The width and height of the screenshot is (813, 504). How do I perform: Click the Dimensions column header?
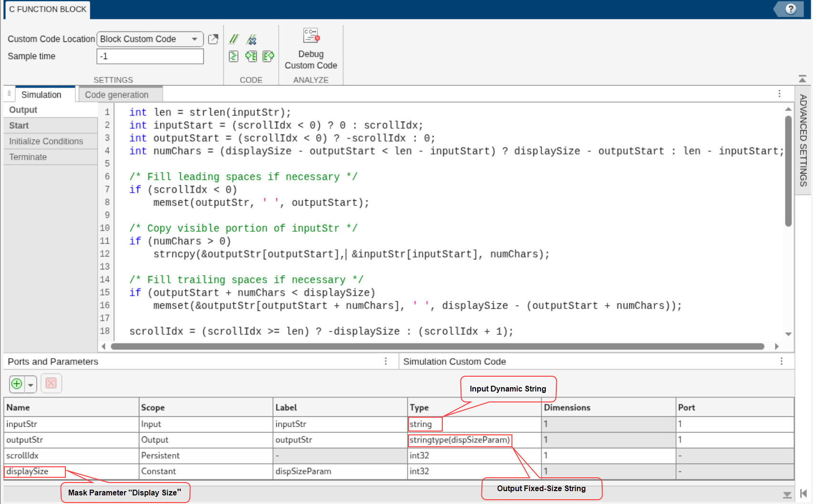point(609,407)
